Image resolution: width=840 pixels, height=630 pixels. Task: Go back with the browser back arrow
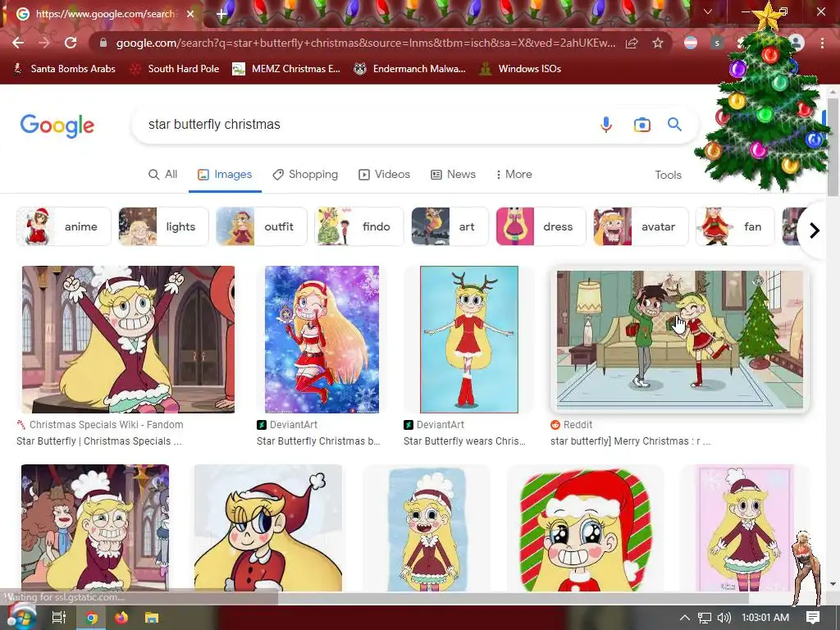tap(18, 43)
